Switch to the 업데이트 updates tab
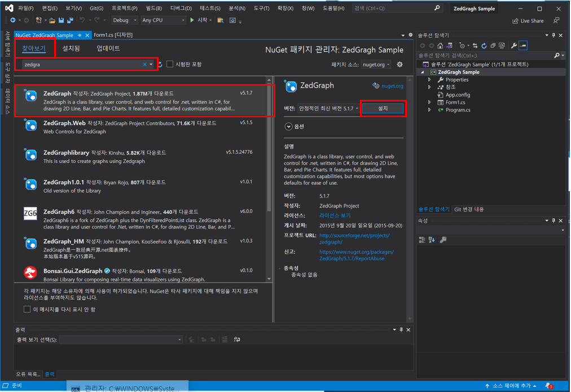The image size is (571, 392). pyautogui.click(x=108, y=49)
